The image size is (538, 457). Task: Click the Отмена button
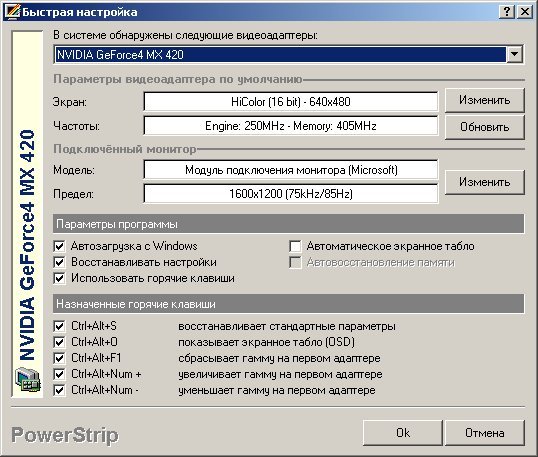point(484,433)
